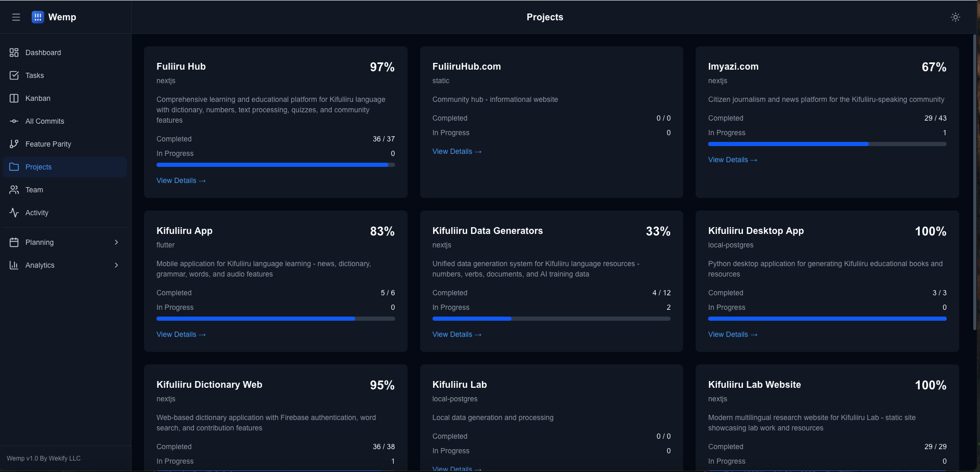This screenshot has width=980, height=472.
Task: Click the 97% completion value
Action: (x=382, y=67)
